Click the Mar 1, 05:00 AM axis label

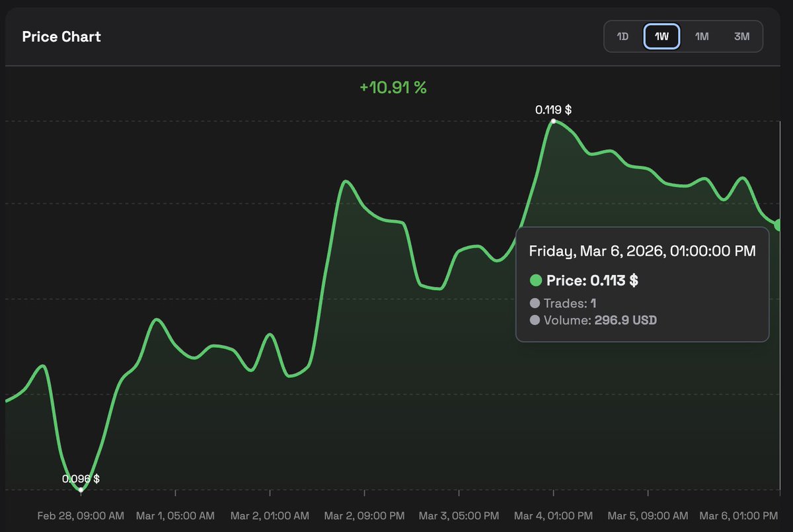coord(175,515)
